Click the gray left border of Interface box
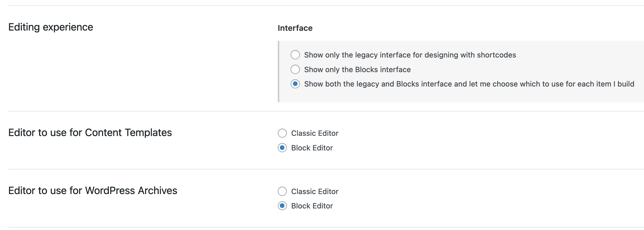The height and width of the screenshot is (230, 644). pyautogui.click(x=279, y=71)
